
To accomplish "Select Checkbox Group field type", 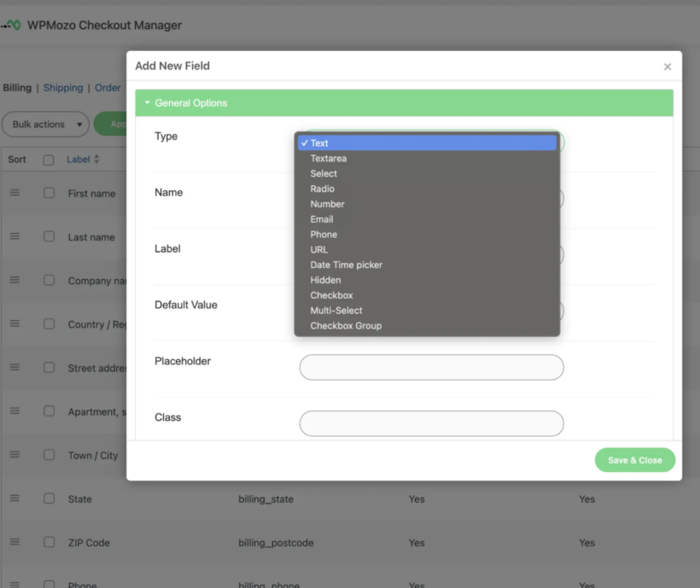I will coord(345,326).
